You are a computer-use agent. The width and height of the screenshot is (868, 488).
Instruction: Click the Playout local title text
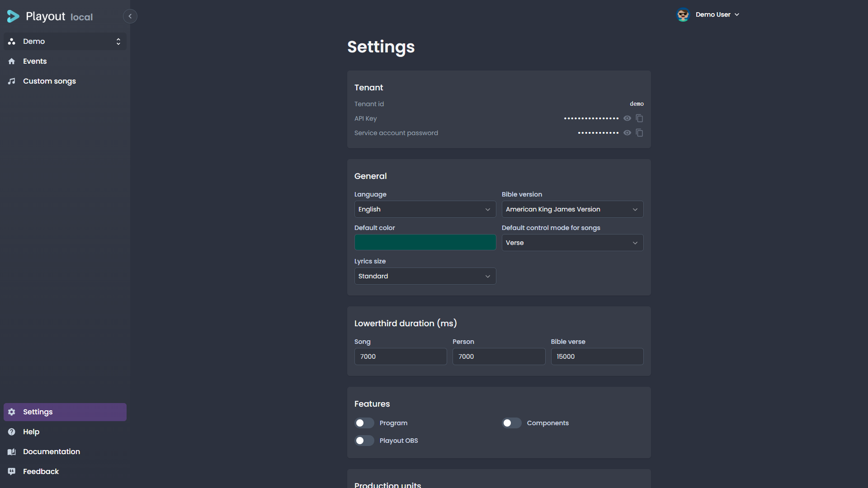[x=59, y=17]
